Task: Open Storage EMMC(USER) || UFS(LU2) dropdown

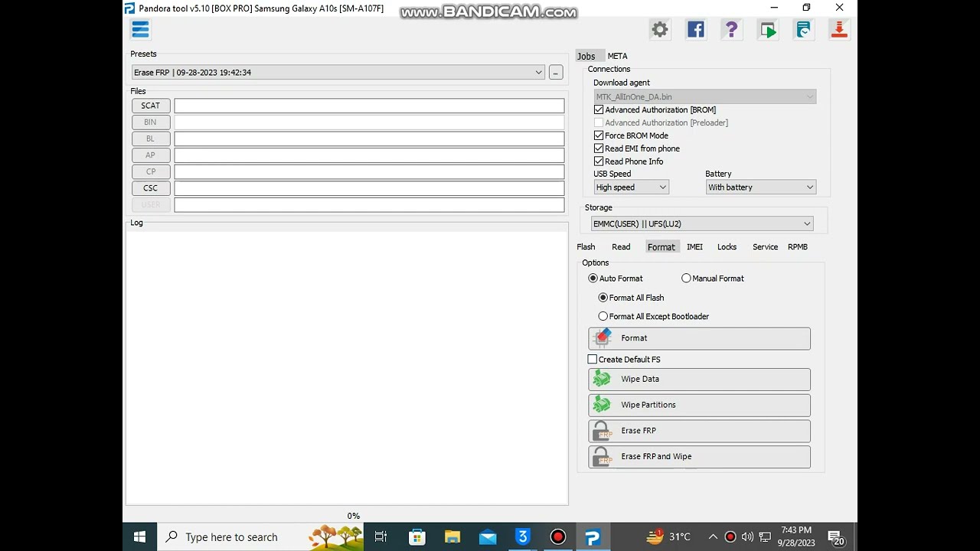Action: tap(702, 223)
